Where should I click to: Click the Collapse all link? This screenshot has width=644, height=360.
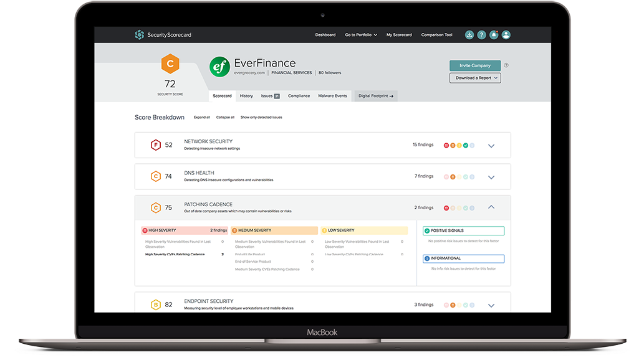[225, 117]
